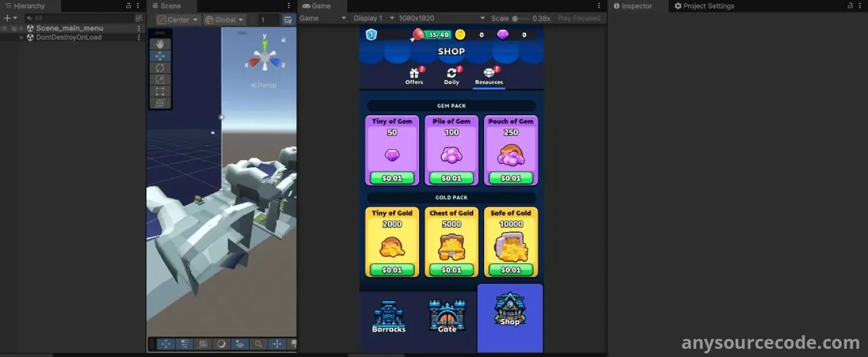The width and height of the screenshot is (868, 357).
Task: Toggle grid snapping in Scene toolbar
Action: [288, 19]
